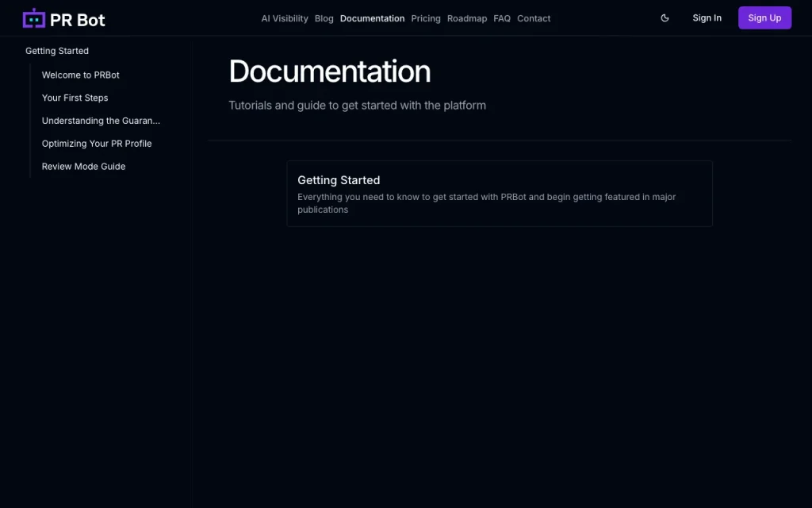Open Optimizing Your PR Profile guide
The height and width of the screenshot is (508, 812).
point(97,144)
